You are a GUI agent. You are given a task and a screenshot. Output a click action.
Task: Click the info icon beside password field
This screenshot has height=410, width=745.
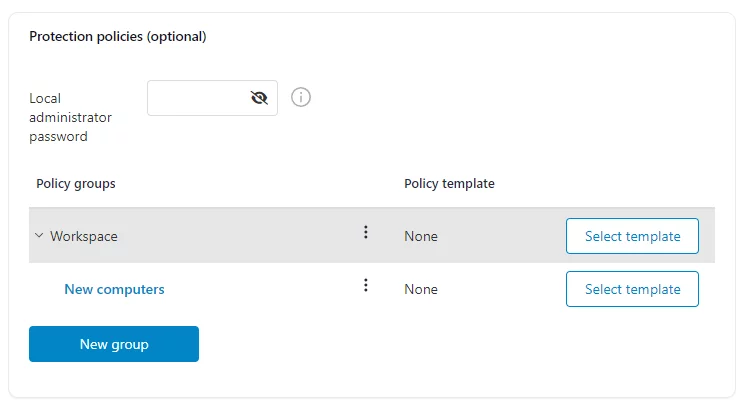(x=301, y=97)
